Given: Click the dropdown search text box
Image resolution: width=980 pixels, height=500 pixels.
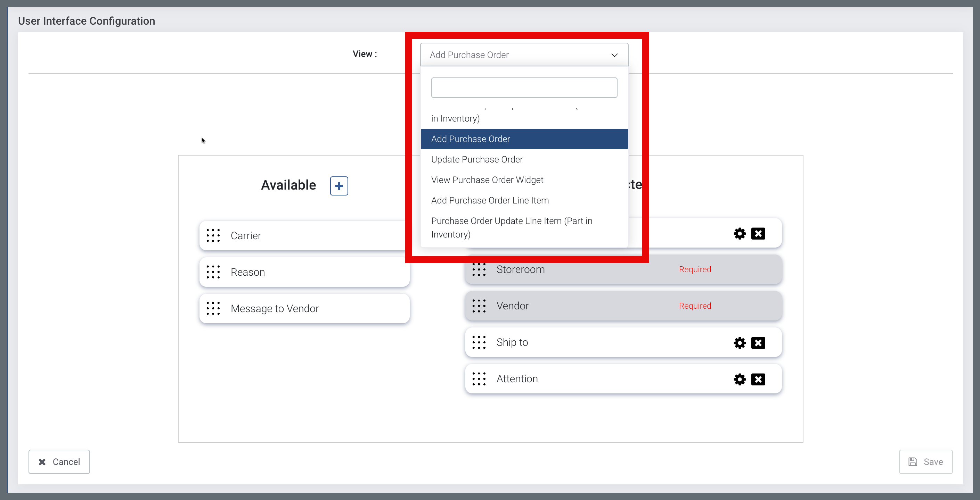Looking at the screenshot, I should [524, 88].
